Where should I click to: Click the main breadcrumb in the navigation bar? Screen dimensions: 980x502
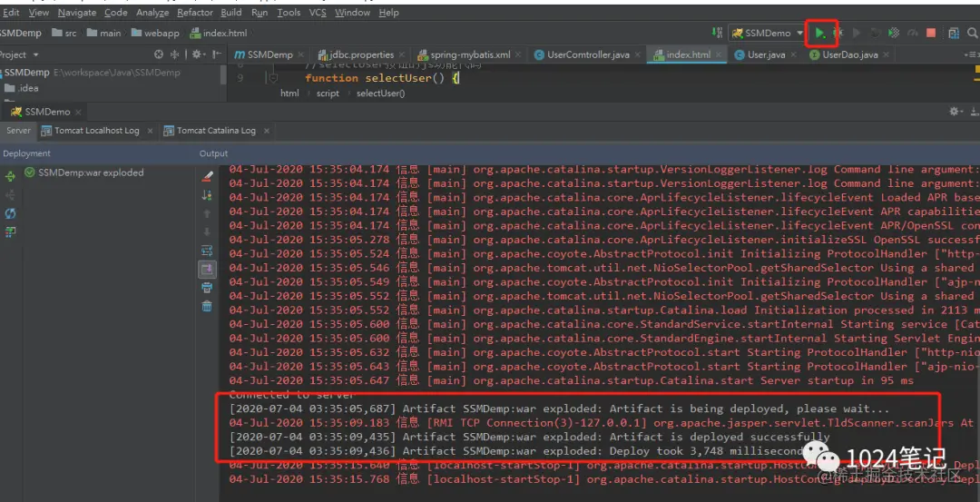(103, 33)
